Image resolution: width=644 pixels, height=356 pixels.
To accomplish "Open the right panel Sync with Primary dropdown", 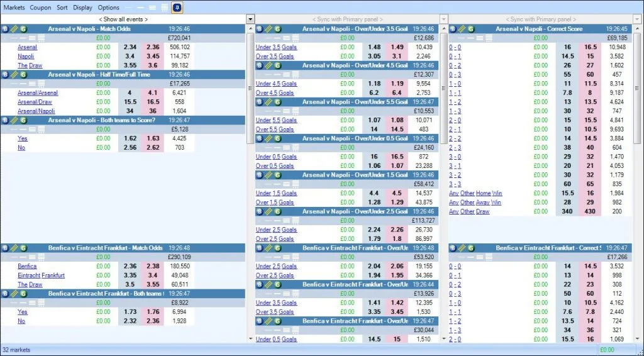I will tap(637, 19).
